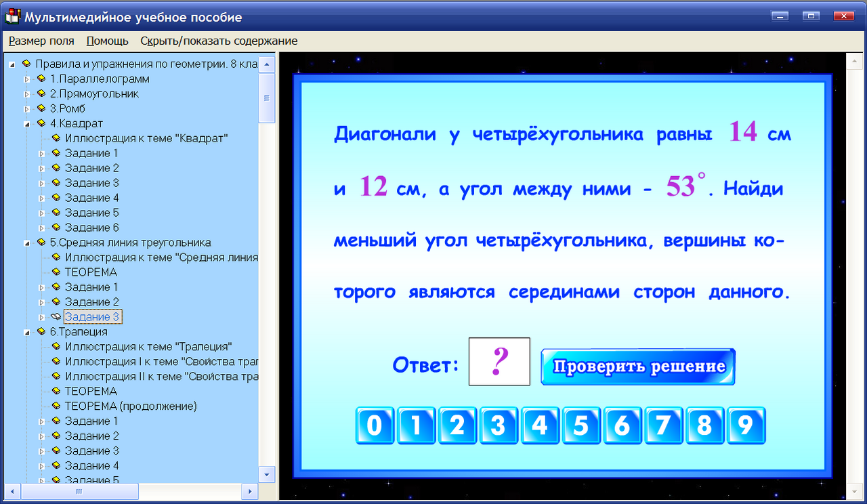Click the books icon in the title bar

(x=11, y=17)
